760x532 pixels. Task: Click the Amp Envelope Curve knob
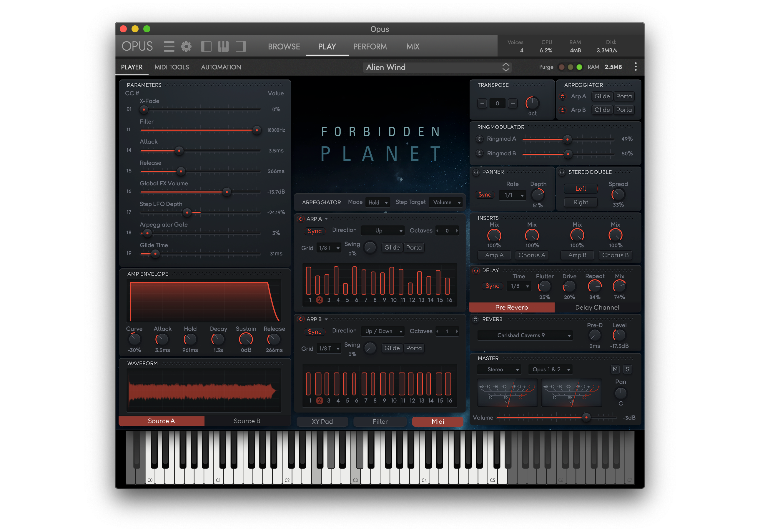(x=134, y=339)
